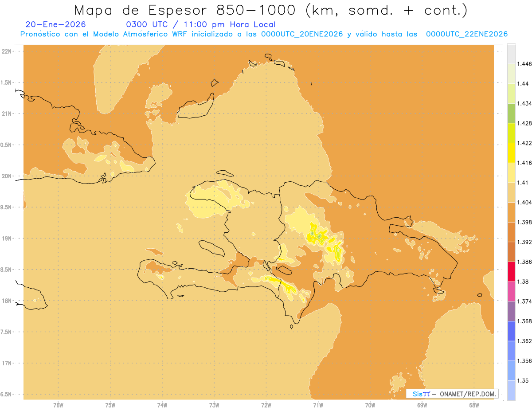Click swatch between 1.35 and 1.356
The width and height of the screenshot is (532, 411).
pyautogui.click(x=511, y=371)
